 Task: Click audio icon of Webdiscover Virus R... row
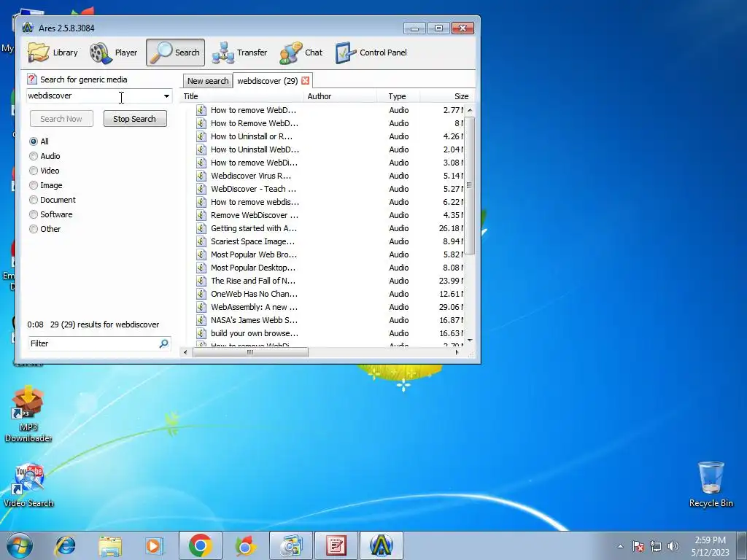201,176
